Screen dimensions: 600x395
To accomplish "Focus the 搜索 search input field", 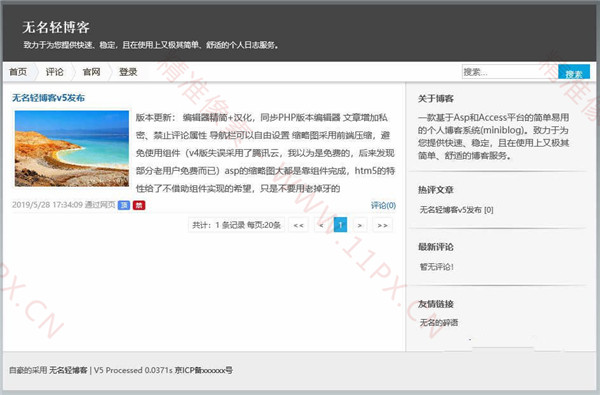I will tap(510, 72).
